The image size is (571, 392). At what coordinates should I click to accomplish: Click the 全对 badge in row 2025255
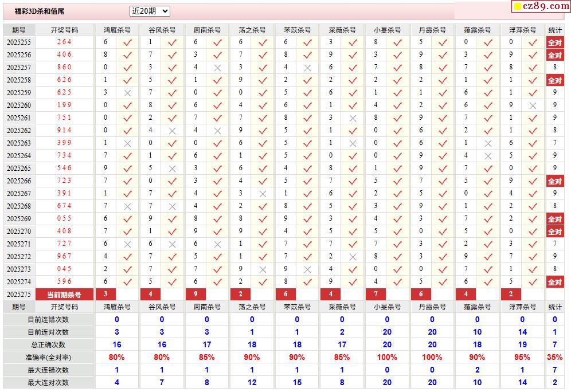pyautogui.click(x=554, y=42)
